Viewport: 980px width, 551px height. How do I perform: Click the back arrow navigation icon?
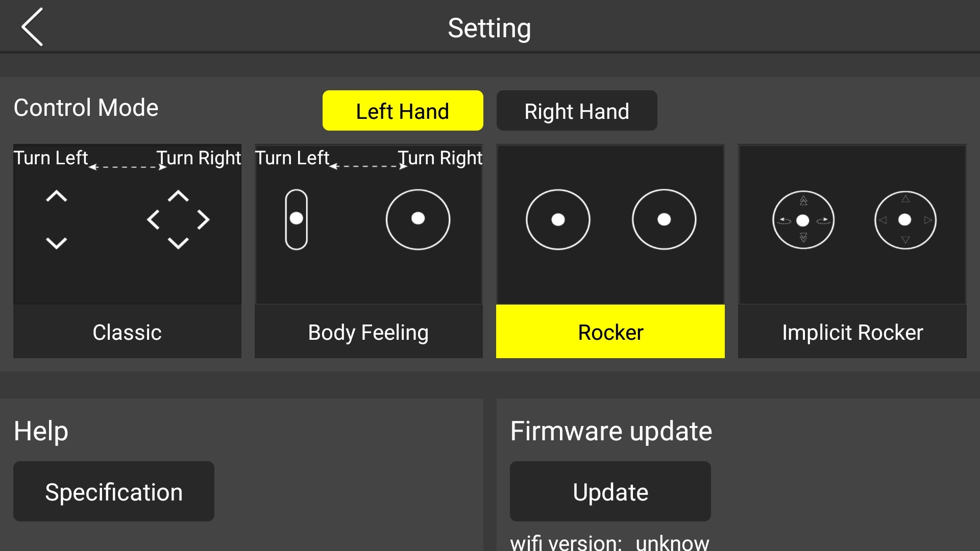32,28
